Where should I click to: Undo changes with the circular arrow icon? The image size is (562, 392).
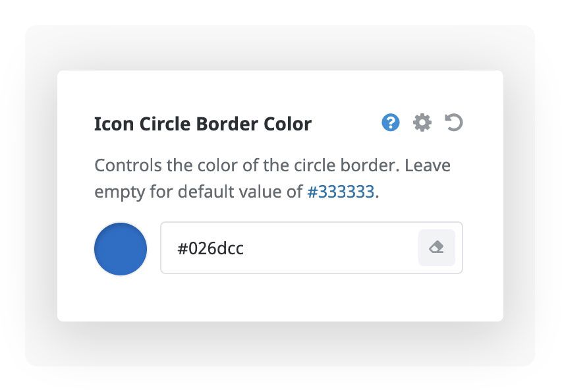point(454,123)
